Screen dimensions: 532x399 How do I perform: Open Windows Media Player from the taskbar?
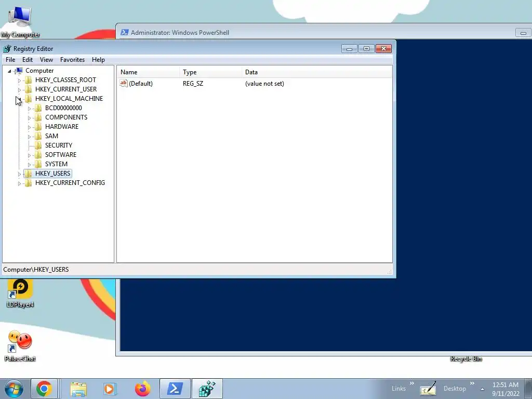[x=110, y=389]
